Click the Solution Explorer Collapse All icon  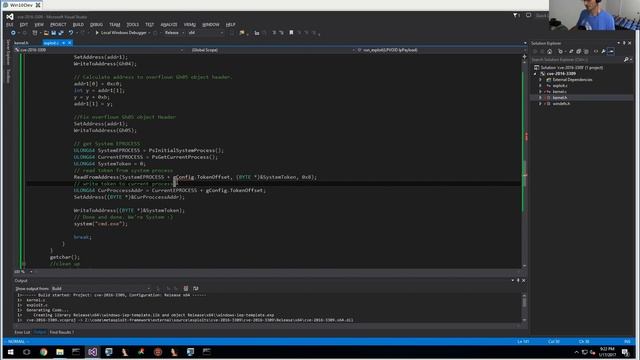tap(579, 51)
